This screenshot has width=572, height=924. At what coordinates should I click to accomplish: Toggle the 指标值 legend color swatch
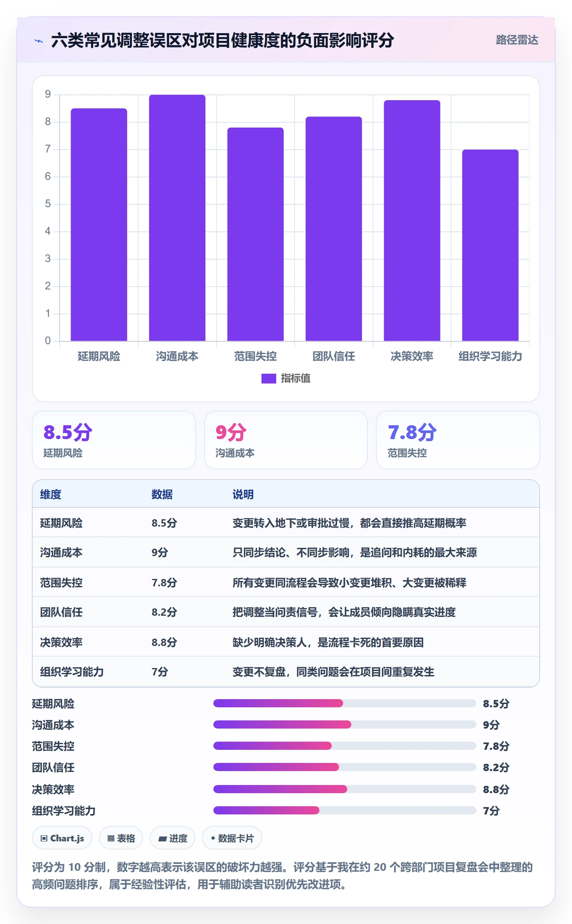coord(268,379)
